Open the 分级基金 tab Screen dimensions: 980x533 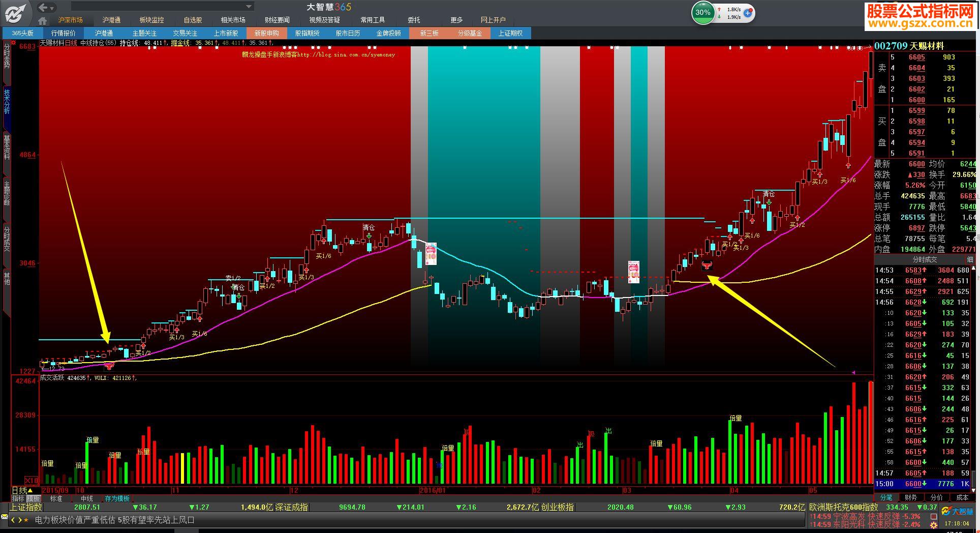tap(470, 33)
